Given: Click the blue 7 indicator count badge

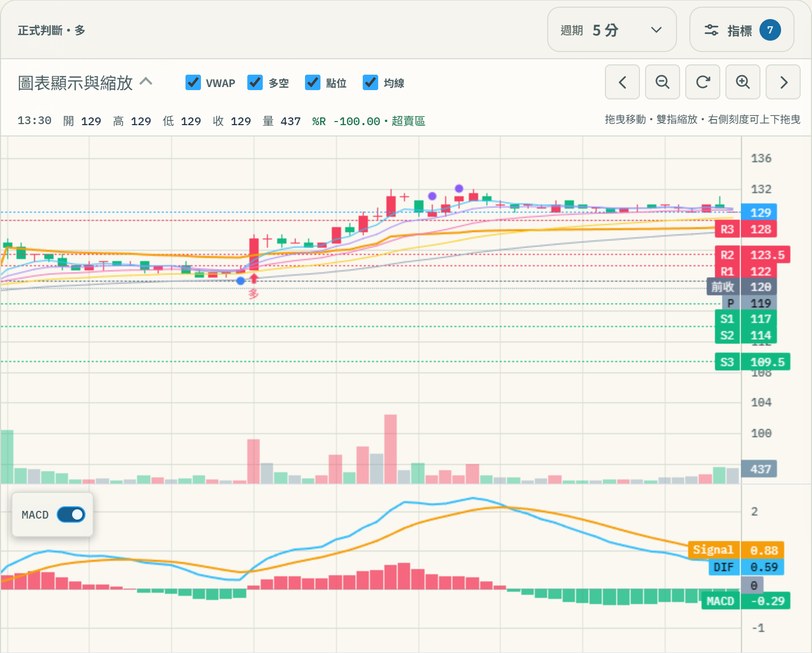Looking at the screenshot, I should point(770,30).
